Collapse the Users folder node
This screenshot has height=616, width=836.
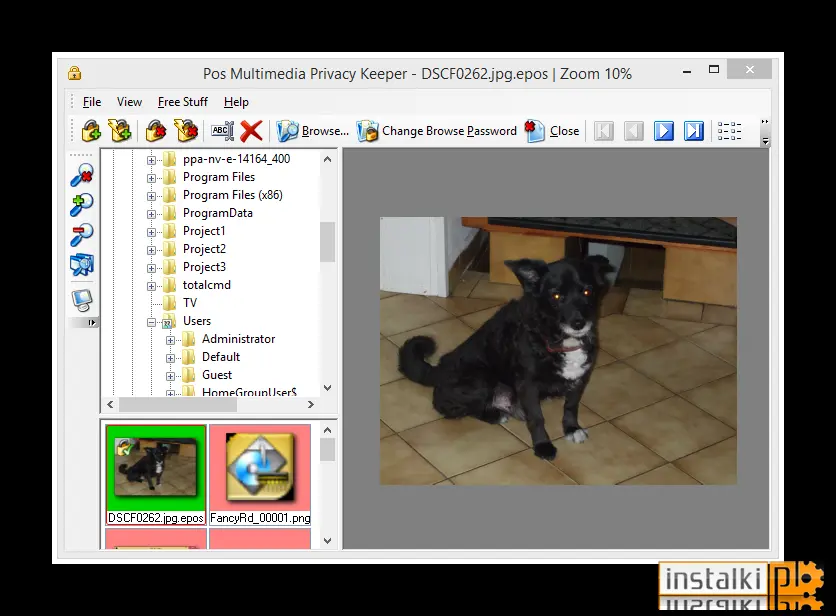(151, 322)
